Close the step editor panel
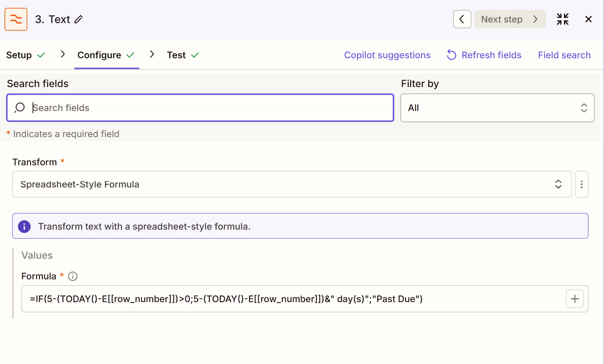The width and height of the screenshot is (604, 364). coord(588,19)
